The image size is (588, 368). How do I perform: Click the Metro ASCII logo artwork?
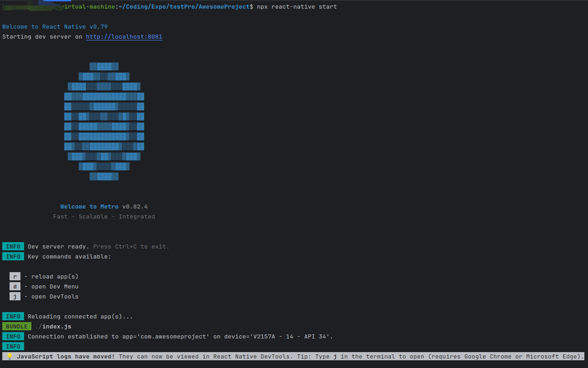(104, 121)
